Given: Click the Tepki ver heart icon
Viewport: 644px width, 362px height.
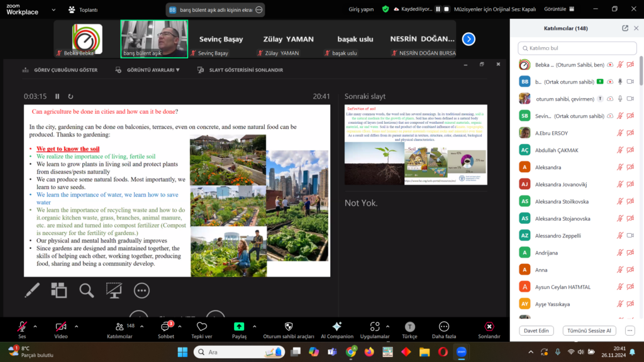Looking at the screenshot, I should (x=202, y=327).
